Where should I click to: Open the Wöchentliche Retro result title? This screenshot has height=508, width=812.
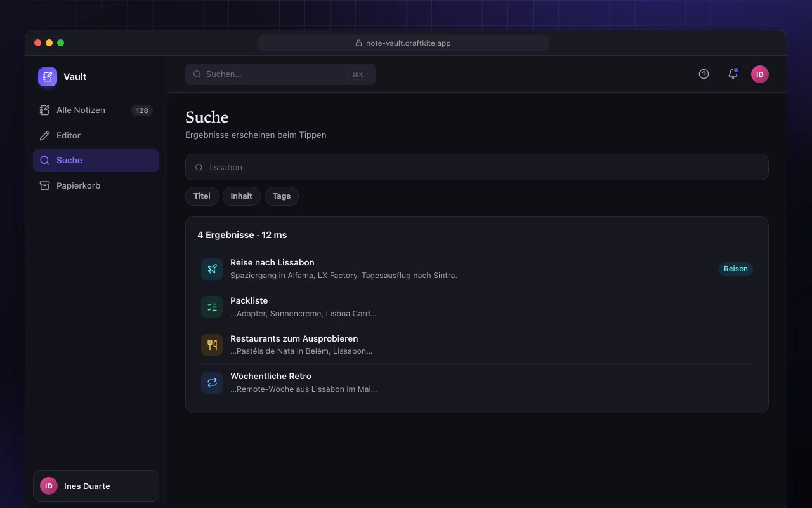tap(271, 376)
